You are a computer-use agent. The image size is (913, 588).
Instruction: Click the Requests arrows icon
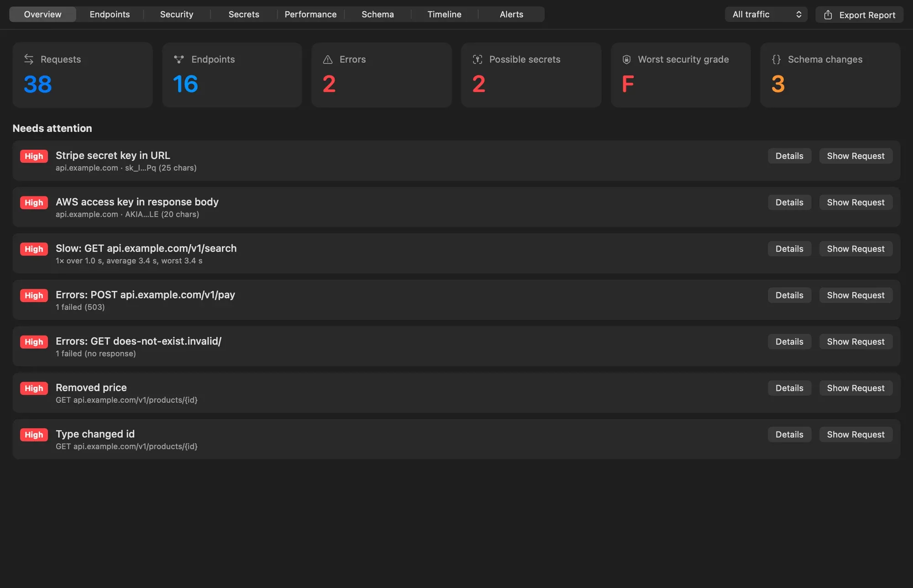pos(29,59)
